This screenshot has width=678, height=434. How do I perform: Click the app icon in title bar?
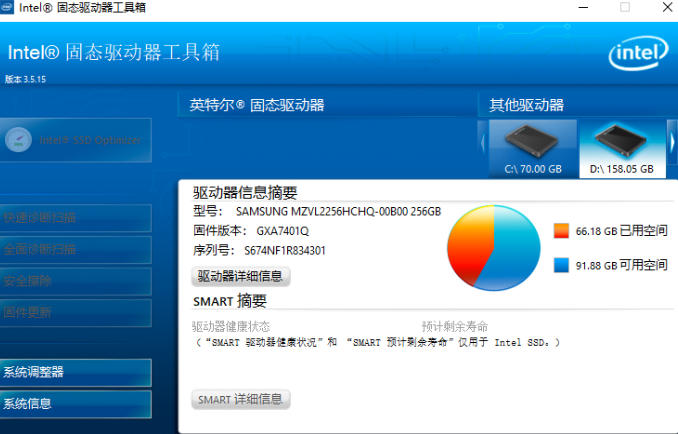tap(6, 7)
